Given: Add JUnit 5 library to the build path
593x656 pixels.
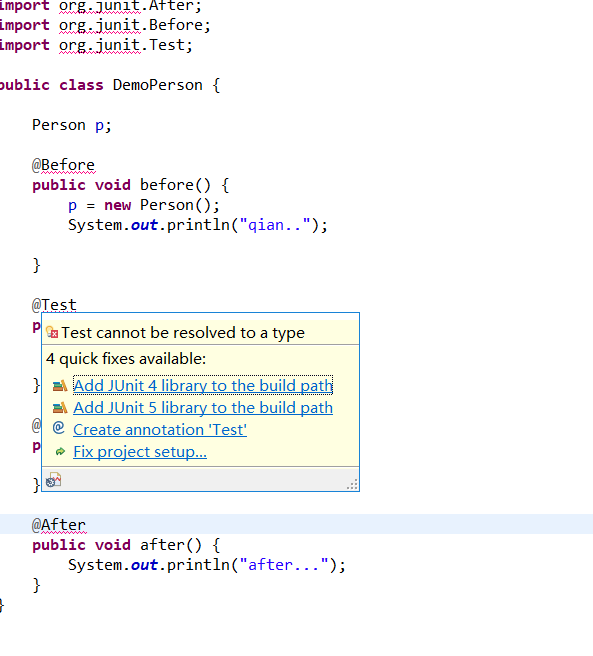Looking at the screenshot, I should [x=203, y=407].
